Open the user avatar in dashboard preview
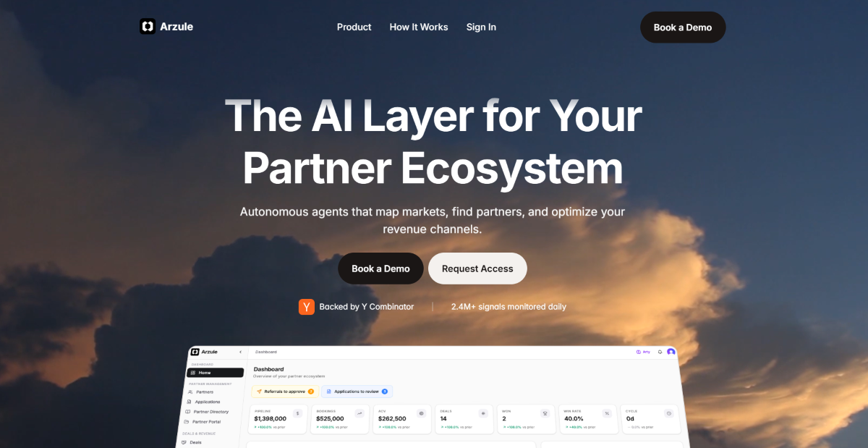Image resolution: width=868 pixels, height=448 pixels. click(x=671, y=352)
